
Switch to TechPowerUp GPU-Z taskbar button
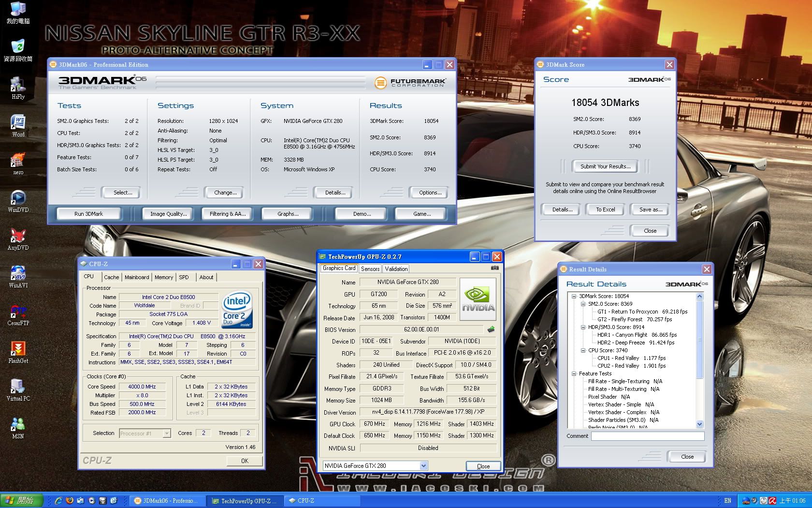point(245,501)
